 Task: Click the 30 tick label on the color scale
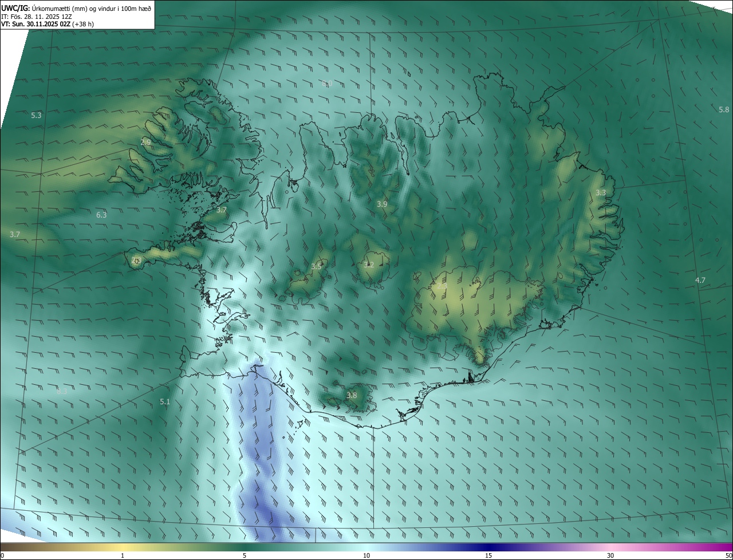(610, 555)
